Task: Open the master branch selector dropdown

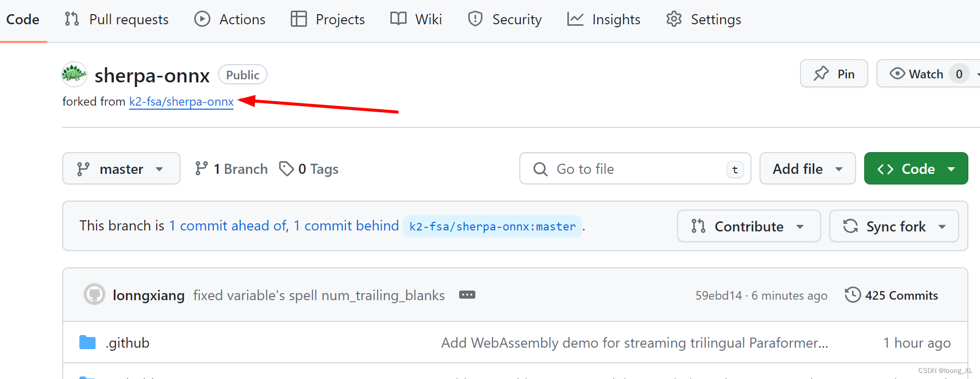Action: click(x=121, y=169)
